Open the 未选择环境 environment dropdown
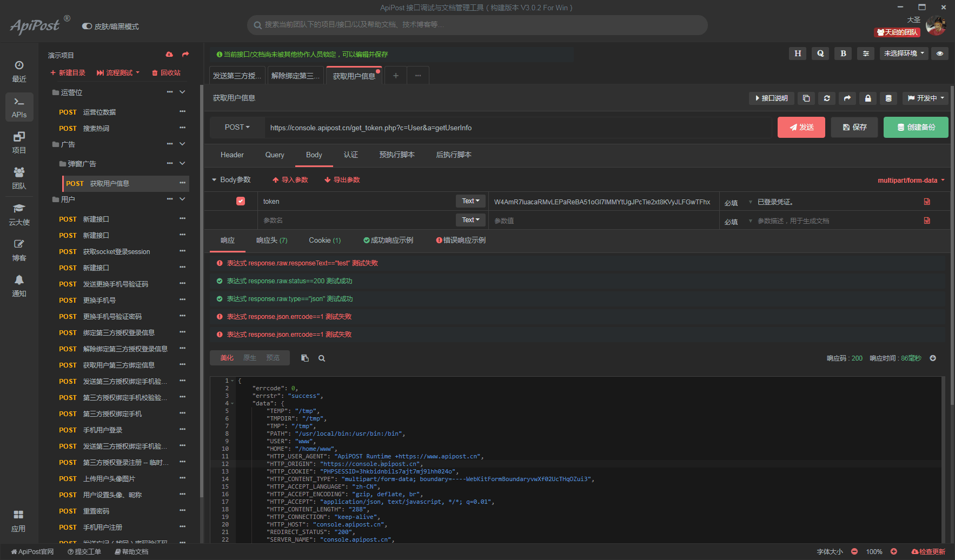The image size is (955, 560). coord(904,54)
